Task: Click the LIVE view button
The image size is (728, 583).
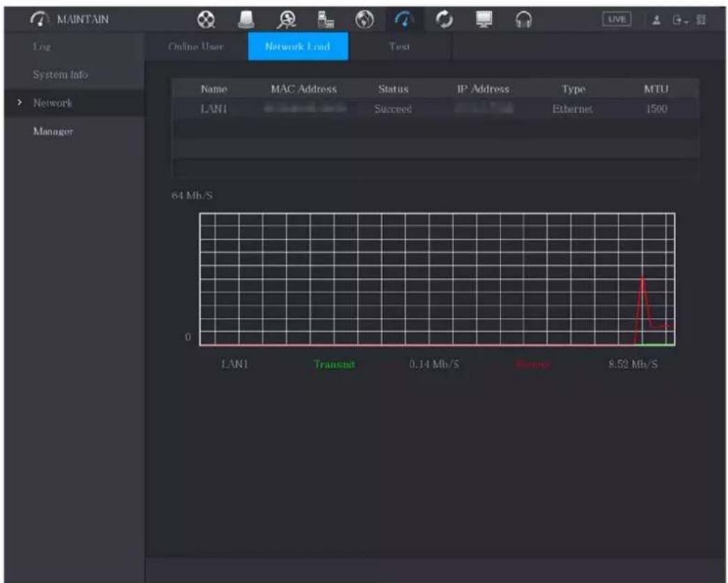Action: tap(617, 20)
